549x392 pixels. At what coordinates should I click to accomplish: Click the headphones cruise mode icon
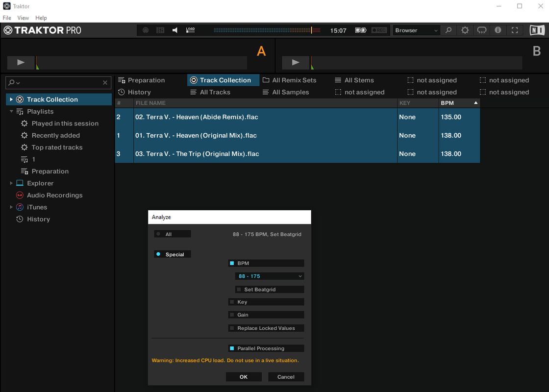482,30
